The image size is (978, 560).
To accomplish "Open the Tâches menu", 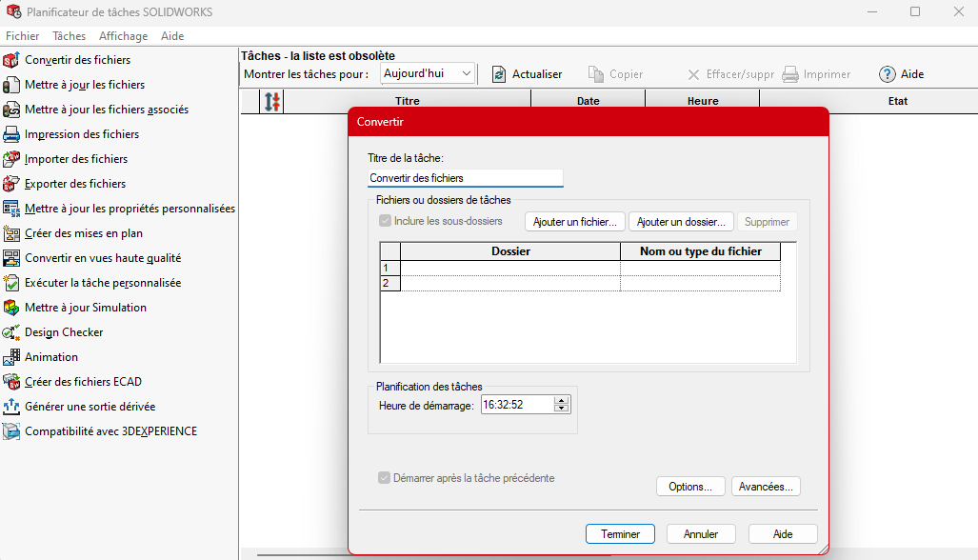I will [70, 36].
